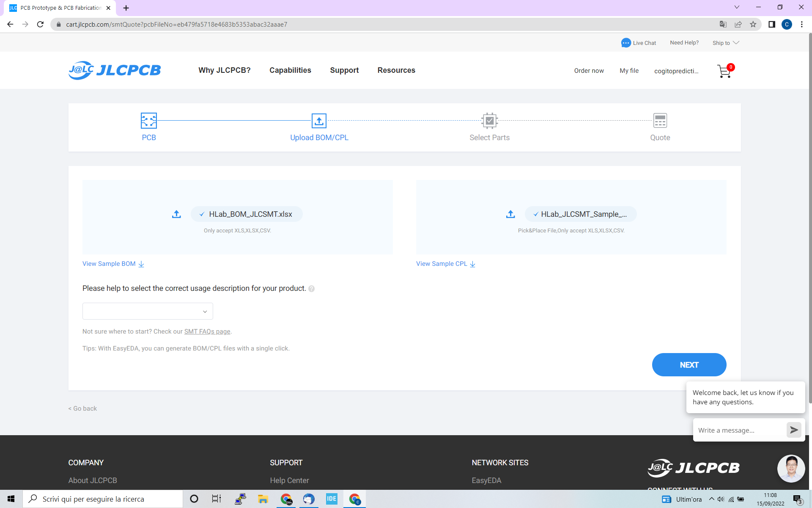Viewport: 812px width, 508px height.
Task: Open Live Chat bubble icon
Action: 626,43
